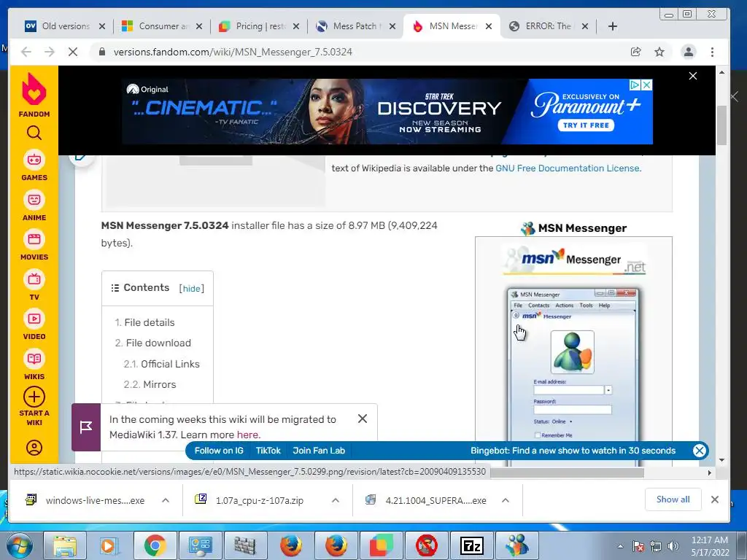The width and height of the screenshot is (747, 560).
Task: Share this page from address bar
Action: tap(636, 52)
